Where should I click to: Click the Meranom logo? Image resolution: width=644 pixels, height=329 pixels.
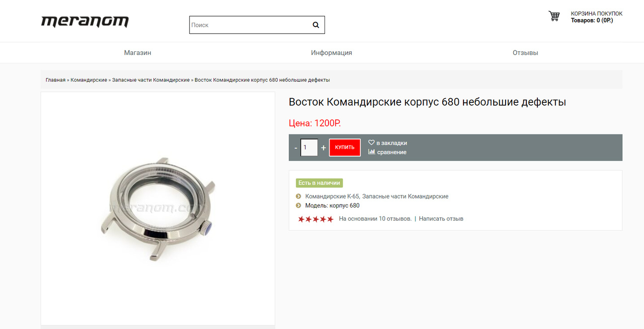pos(85,22)
